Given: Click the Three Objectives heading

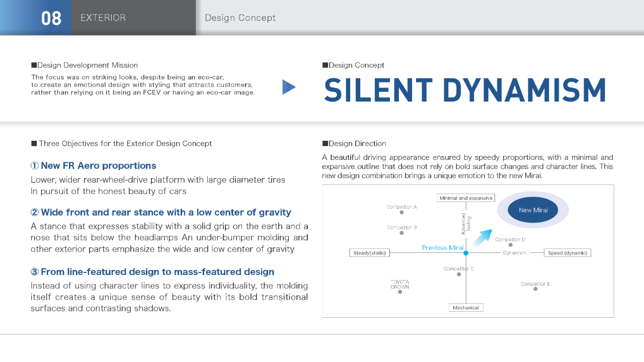Looking at the screenshot, I should point(121,144).
